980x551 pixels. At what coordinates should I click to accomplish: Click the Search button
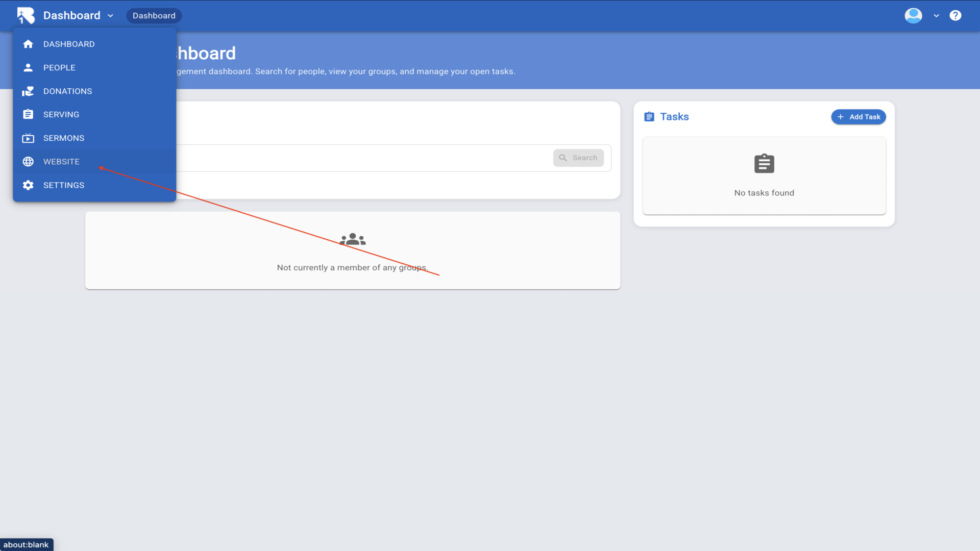pyautogui.click(x=578, y=158)
